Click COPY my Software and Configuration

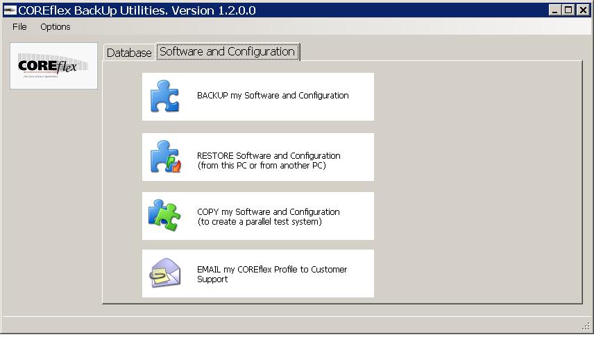pyautogui.click(x=258, y=216)
